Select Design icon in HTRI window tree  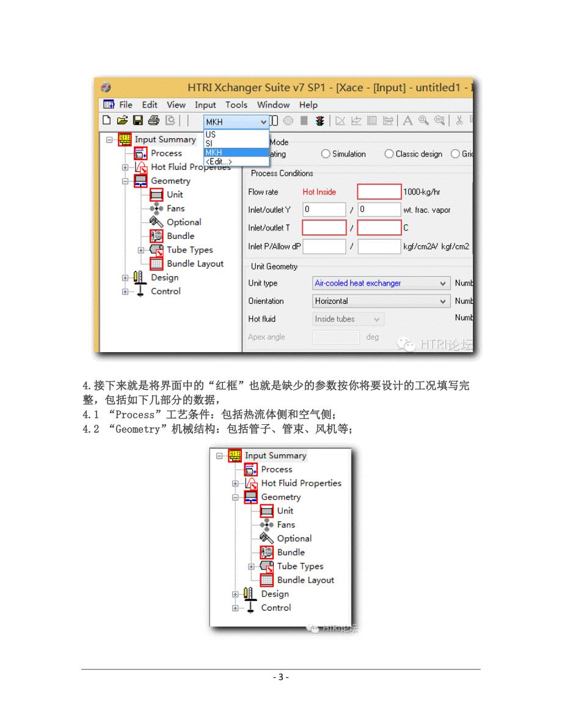click(139, 277)
